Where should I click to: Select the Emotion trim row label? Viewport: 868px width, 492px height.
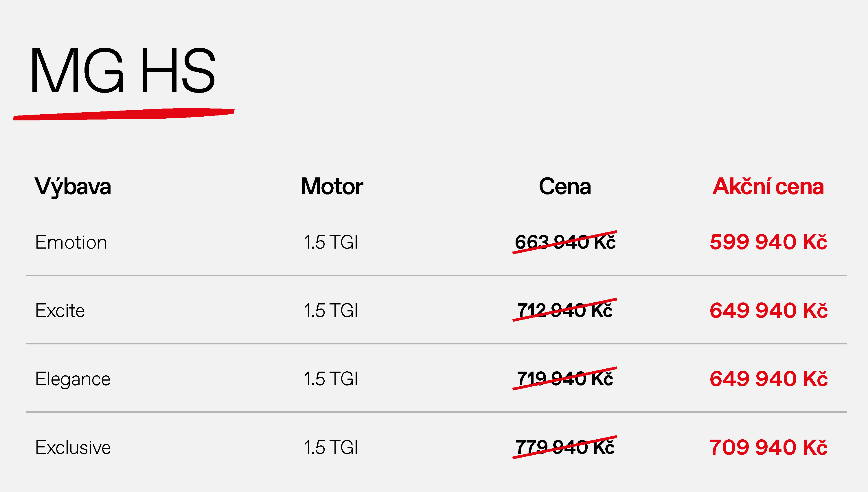click(x=71, y=242)
